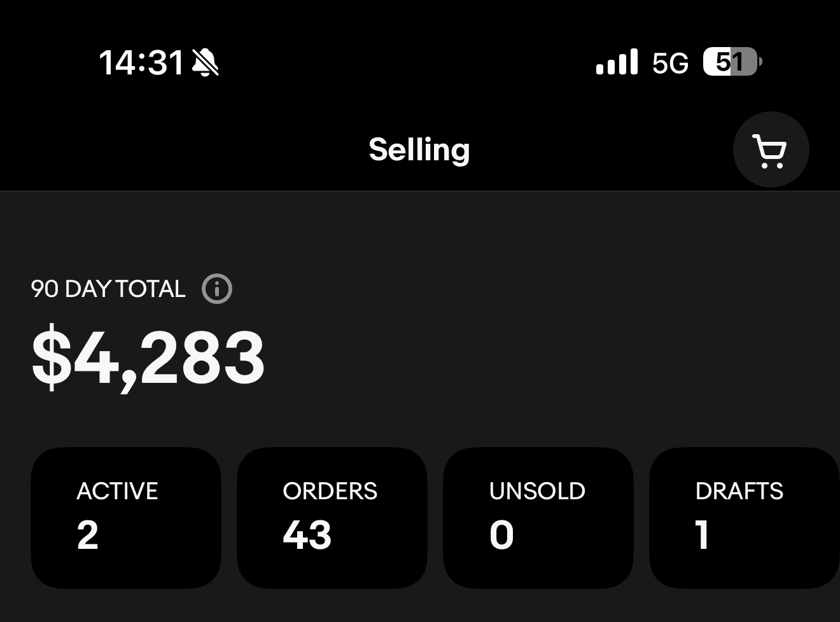Tap the Unsold count of 0
Screen dimensions: 840x622
pyautogui.click(x=501, y=535)
